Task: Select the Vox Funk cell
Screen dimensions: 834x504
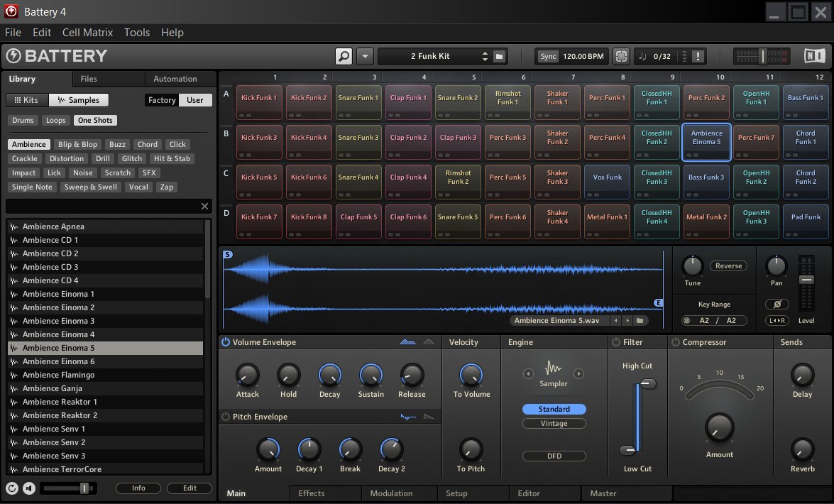Action: pyautogui.click(x=607, y=182)
